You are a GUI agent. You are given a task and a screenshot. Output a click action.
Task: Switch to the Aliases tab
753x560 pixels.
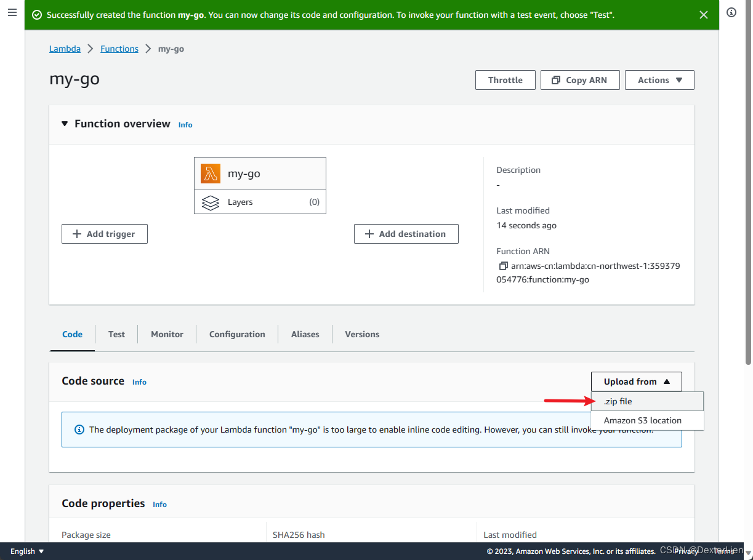[305, 334]
